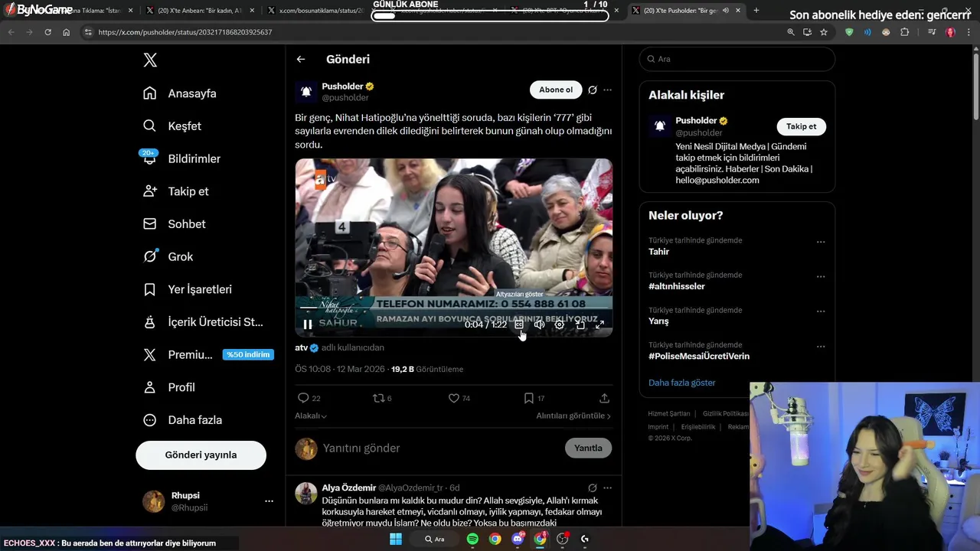This screenshot has width=980, height=551.
Task: Open OBS Studio from taskbar
Action: [x=563, y=539]
